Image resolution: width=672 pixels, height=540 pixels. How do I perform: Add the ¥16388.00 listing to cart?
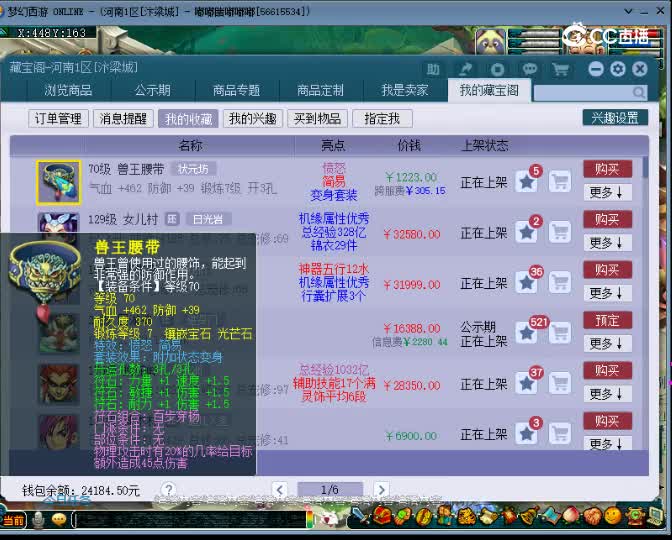tap(560, 333)
